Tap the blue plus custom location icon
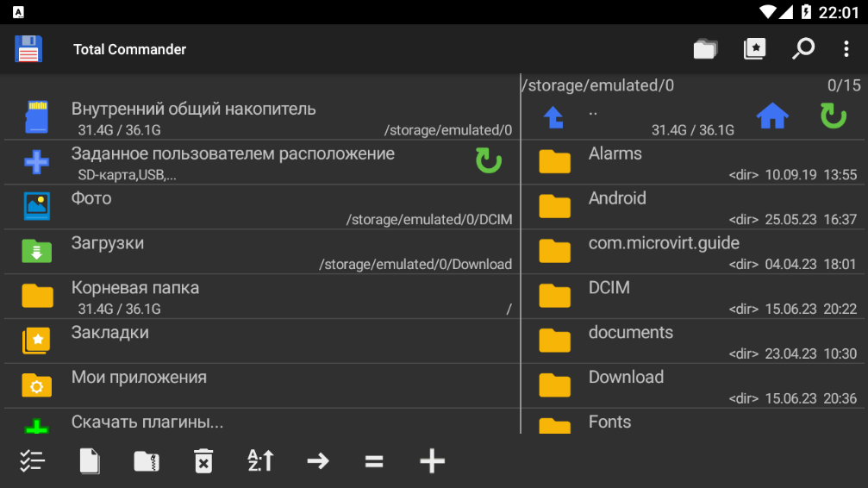The width and height of the screenshot is (868, 488). [x=36, y=162]
